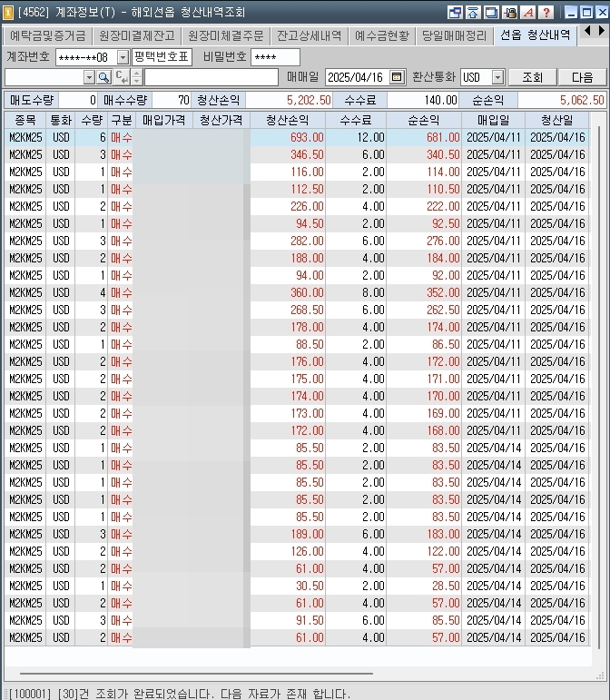
Task: Expand the 계좌번호 account dropdown
Action: 123,57
